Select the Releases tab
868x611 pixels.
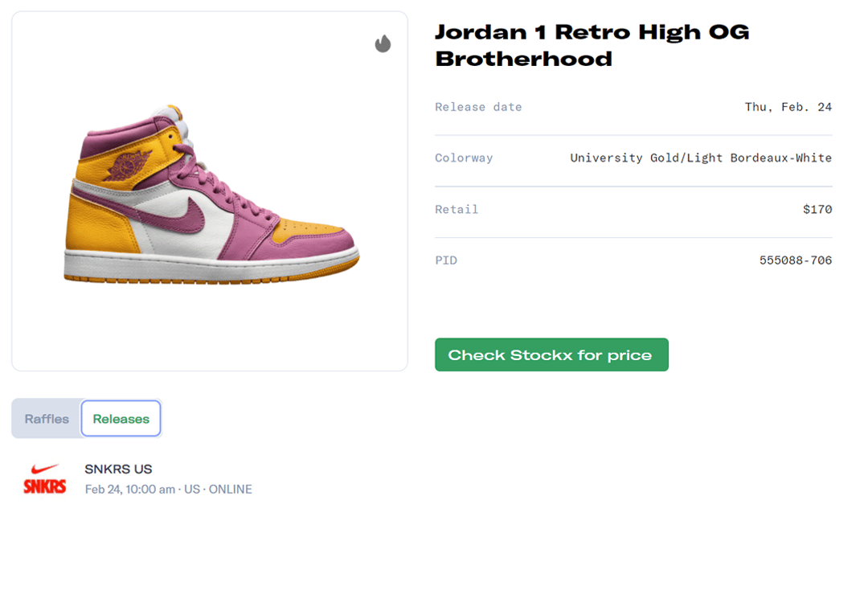121,419
